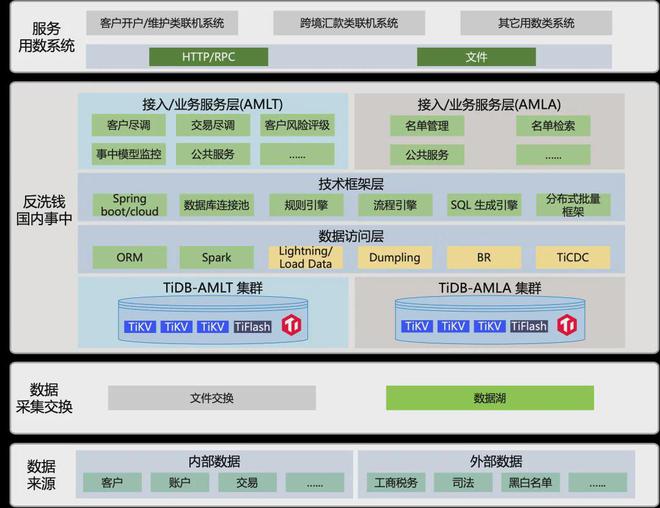Select the yellow BR box

484,257
